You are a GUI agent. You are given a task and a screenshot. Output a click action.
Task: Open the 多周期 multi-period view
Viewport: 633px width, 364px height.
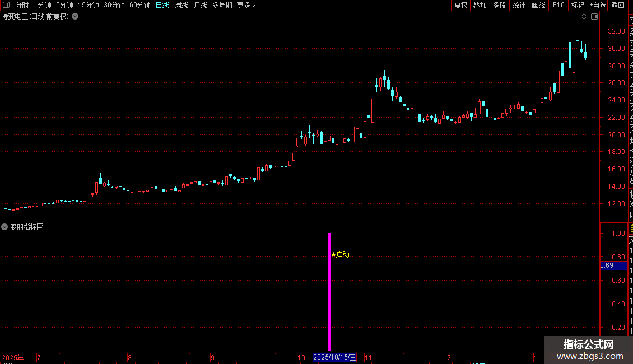pyautogui.click(x=222, y=5)
